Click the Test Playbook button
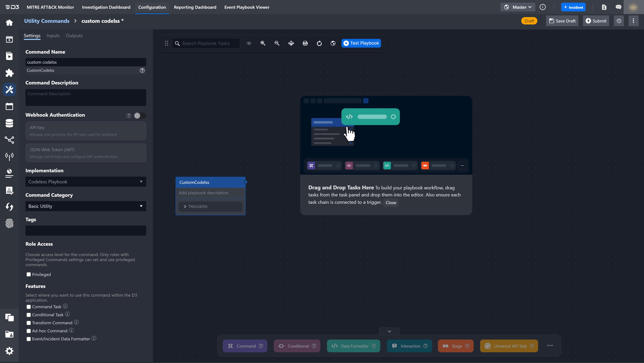This screenshot has height=363, width=644. click(361, 43)
